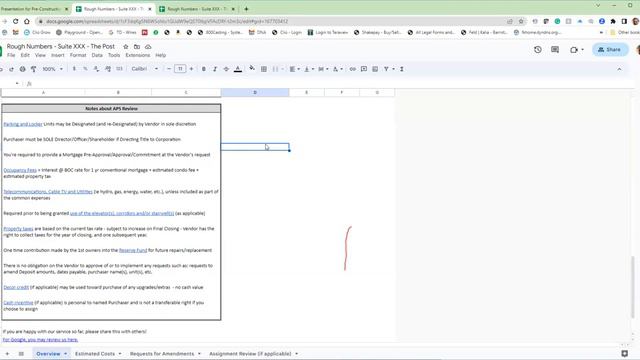
Task: Create a filter with the funnel icon
Action: click(386, 69)
